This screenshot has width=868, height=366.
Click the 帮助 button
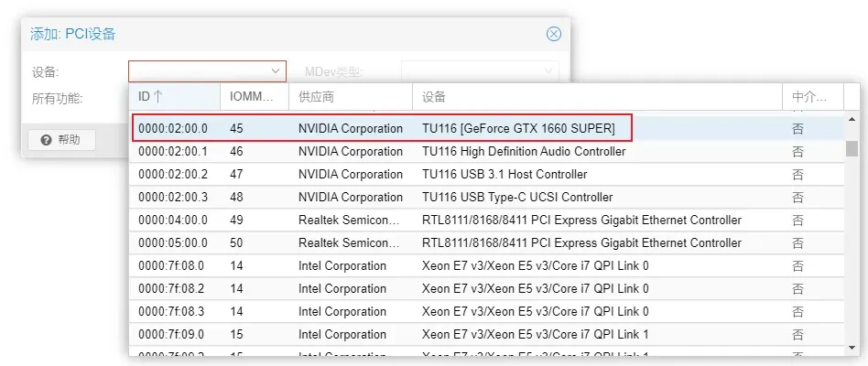pyautogui.click(x=60, y=140)
